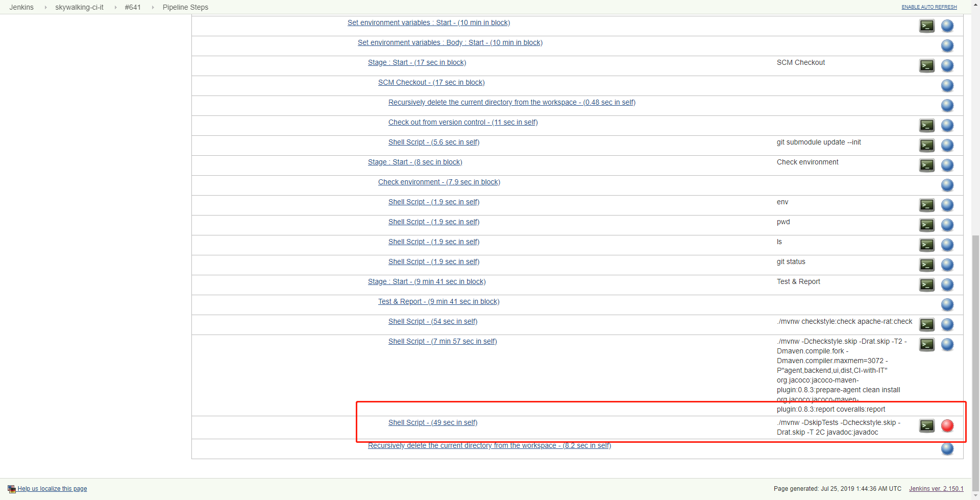Open console icon for the ls shell step

tap(927, 245)
